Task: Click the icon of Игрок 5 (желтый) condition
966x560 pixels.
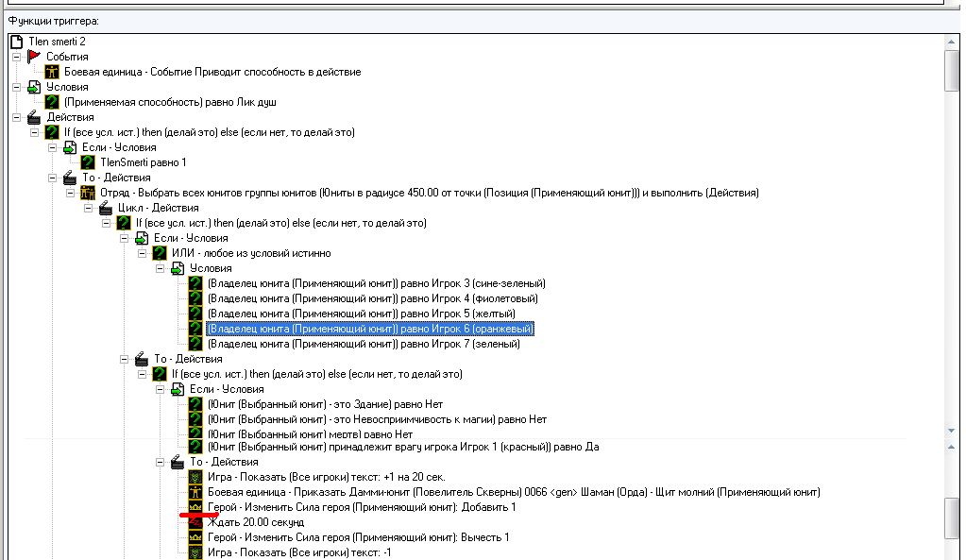Action: click(195, 314)
